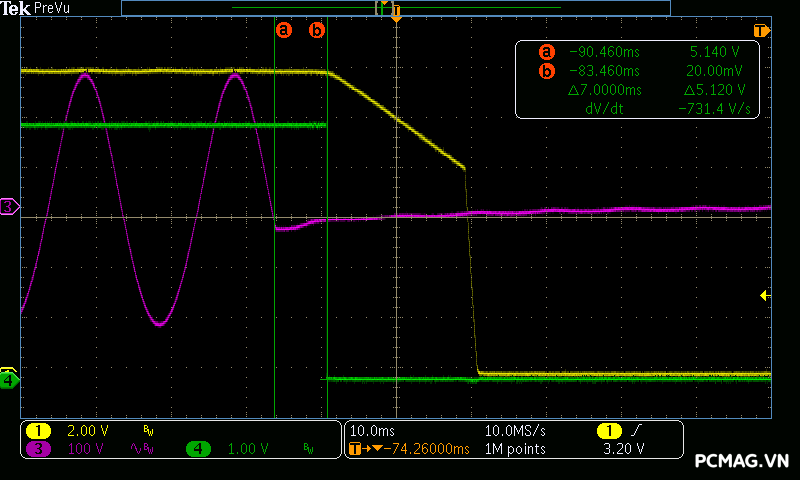This screenshot has width=800, height=480.
Task: Click the 10.0MS/s sample rate readout
Action: (516, 430)
